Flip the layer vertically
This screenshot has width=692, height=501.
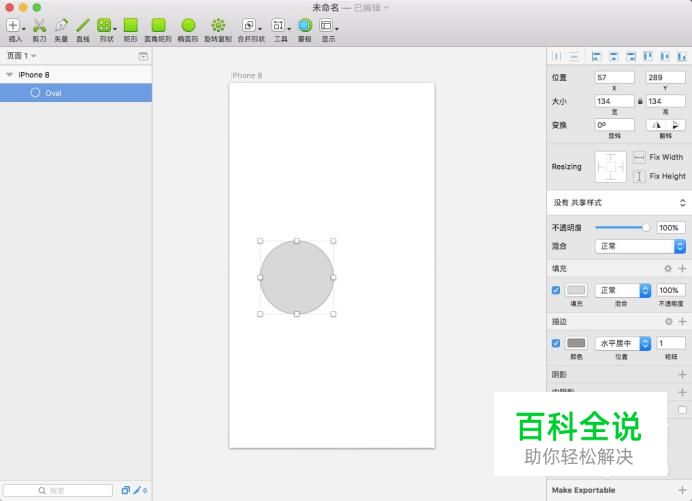tap(676, 125)
